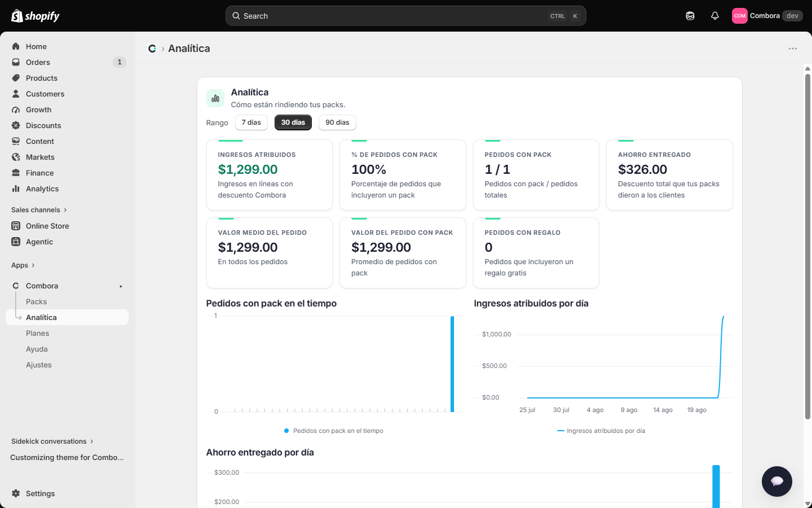Click the Ahorro entregado $326.00 card
The width and height of the screenshot is (812, 508).
(669, 175)
